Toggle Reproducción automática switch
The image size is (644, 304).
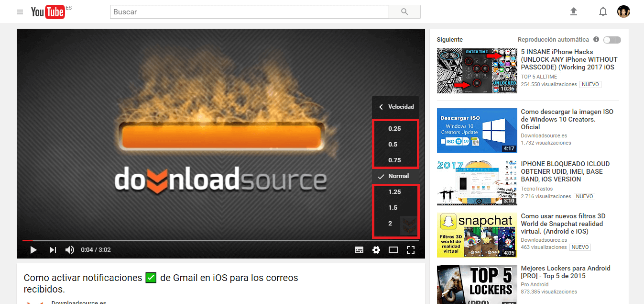(612, 40)
